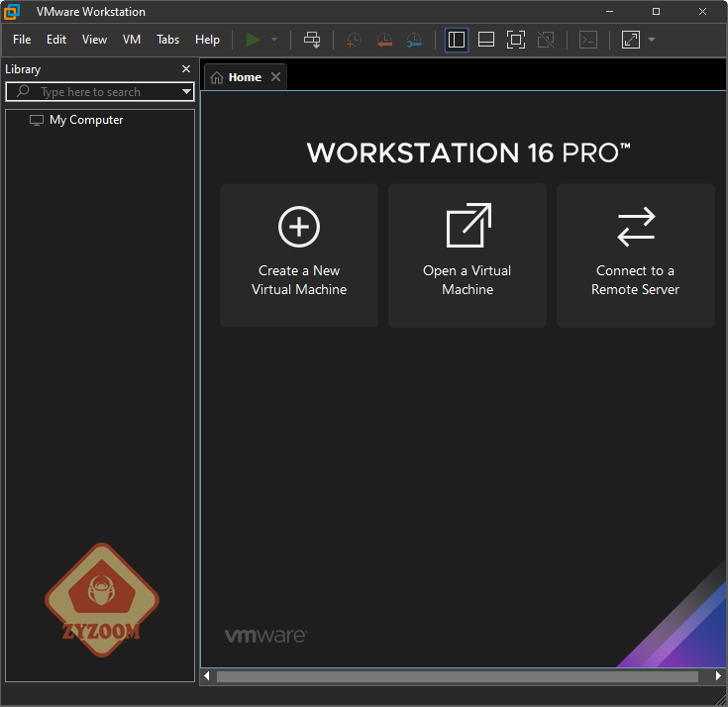Close the Home tab
The height and width of the screenshot is (707, 728).
click(275, 77)
